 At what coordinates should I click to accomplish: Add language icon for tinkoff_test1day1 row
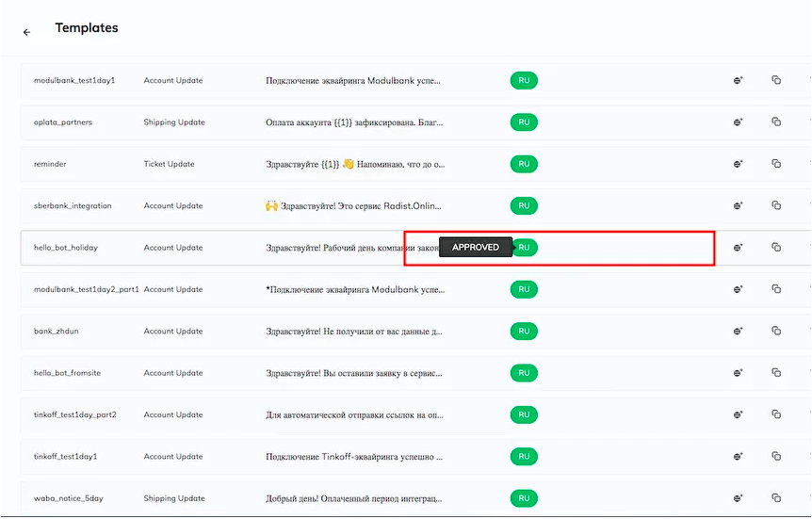click(738, 456)
